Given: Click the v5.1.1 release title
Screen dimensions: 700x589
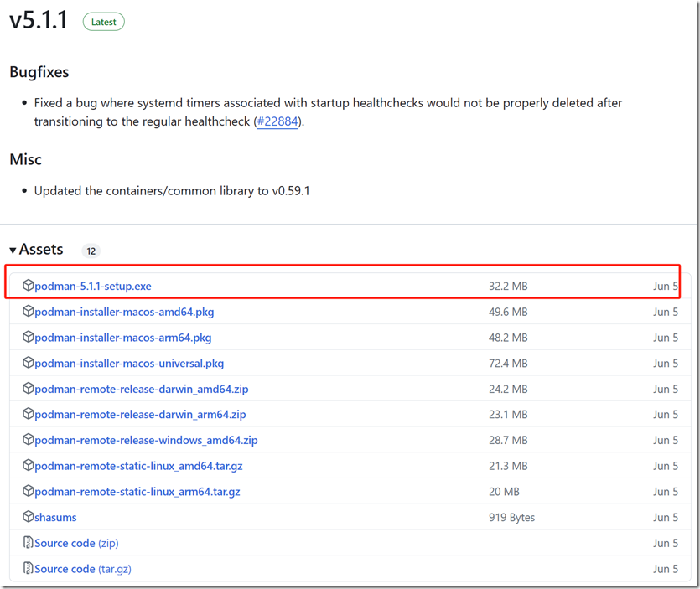Looking at the screenshot, I should point(39,20).
